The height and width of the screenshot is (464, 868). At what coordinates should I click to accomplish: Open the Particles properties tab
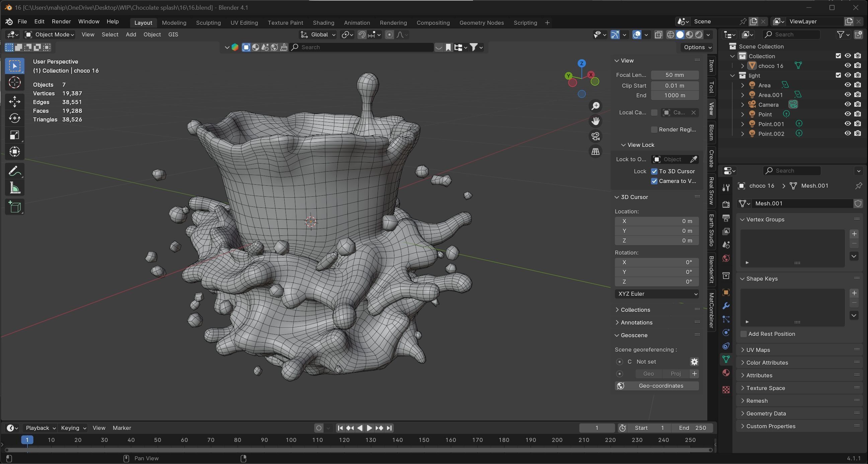click(x=726, y=319)
